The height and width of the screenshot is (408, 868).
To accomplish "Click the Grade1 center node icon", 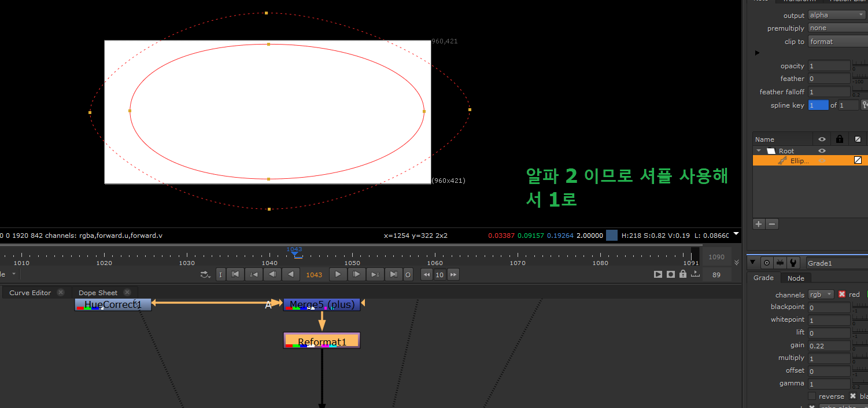I will [x=767, y=263].
